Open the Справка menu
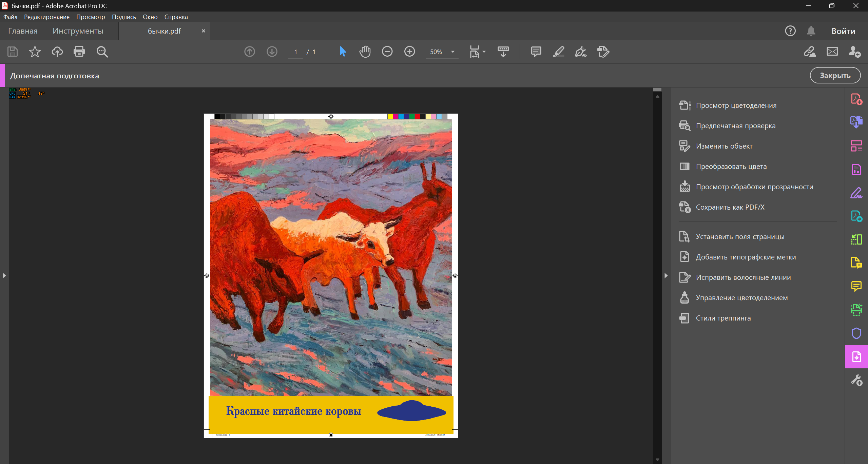Image resolution: width=868 pixels, height=464 pixels. point(176,17)
